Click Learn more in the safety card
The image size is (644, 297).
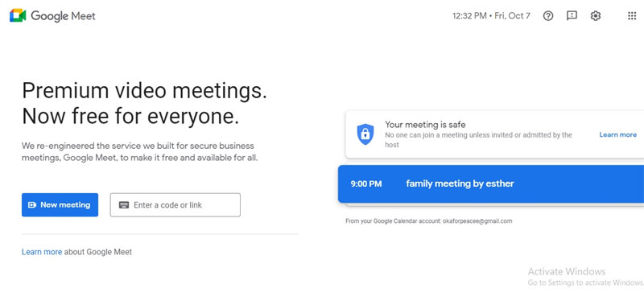point(617,134)
